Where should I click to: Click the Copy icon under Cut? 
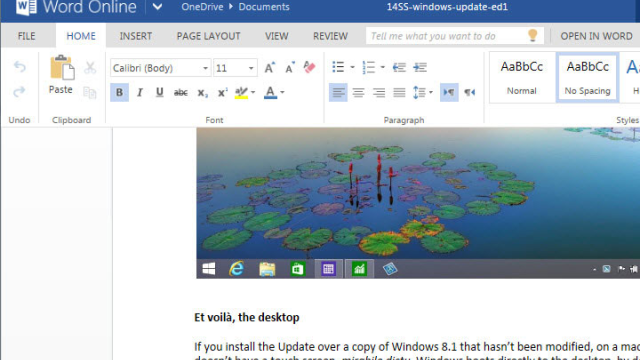pos(90,93)
